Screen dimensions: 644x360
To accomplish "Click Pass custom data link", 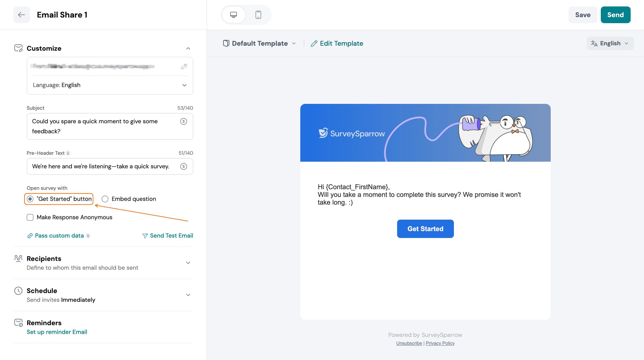I will (x=56, y=236).
